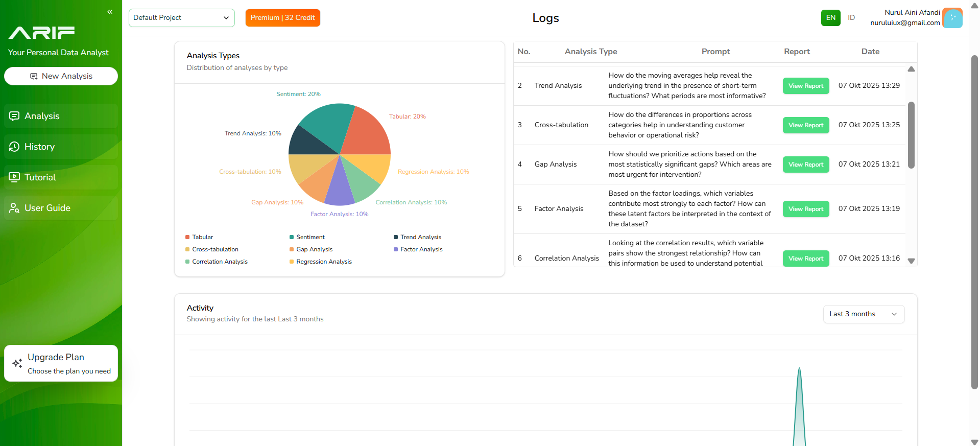Click the ARIF logo
980x446 pixels.
pyautogui.click(x=42, y=33)
